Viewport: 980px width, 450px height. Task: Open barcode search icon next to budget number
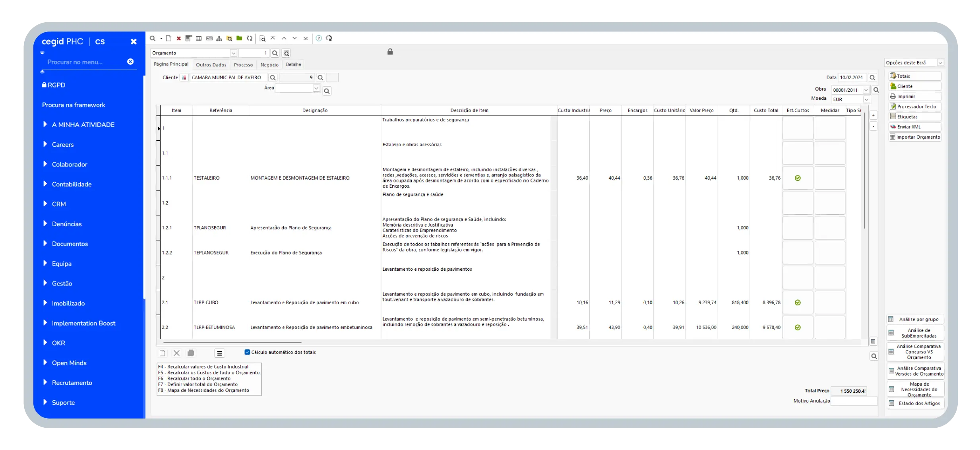[x=286, y=53]
